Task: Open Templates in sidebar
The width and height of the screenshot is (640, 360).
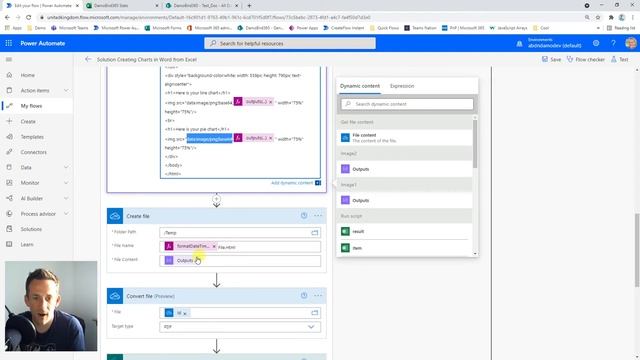Action: 32,137
